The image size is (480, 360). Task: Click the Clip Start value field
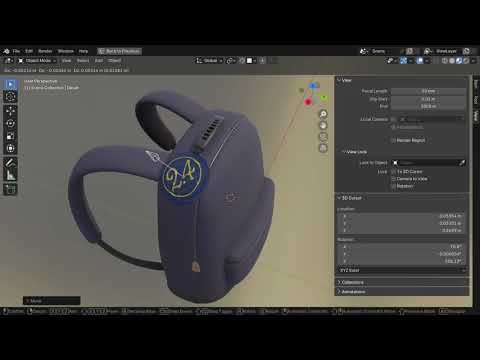[x=428, y=99]
